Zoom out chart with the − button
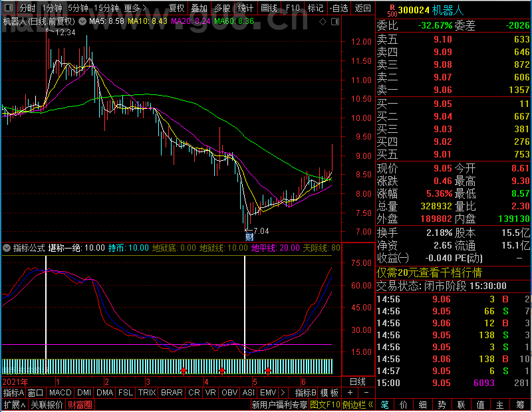Viewport: 532px width, 412px height. 366,393
